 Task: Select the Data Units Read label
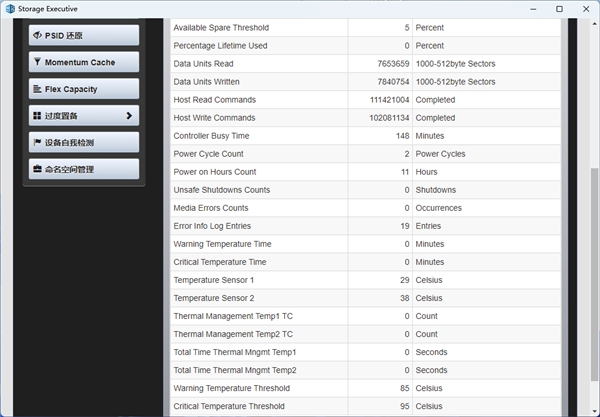(x=203, y=64)
